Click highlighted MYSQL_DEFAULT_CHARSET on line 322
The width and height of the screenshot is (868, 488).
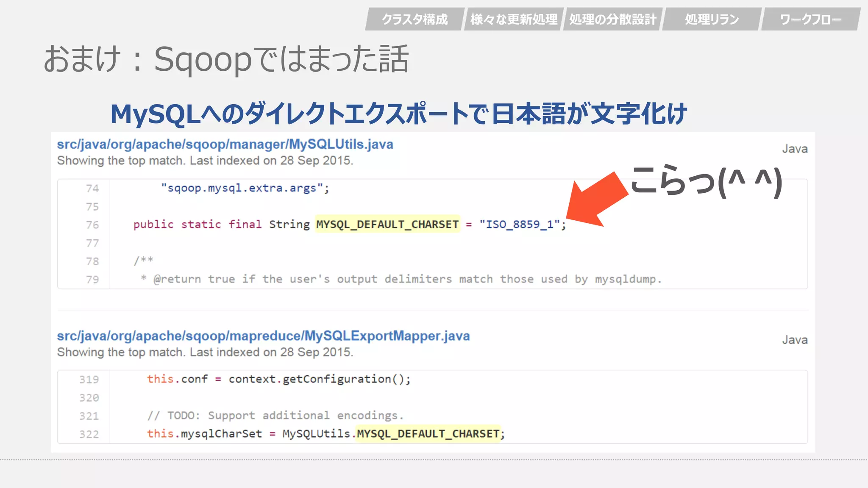428,434
